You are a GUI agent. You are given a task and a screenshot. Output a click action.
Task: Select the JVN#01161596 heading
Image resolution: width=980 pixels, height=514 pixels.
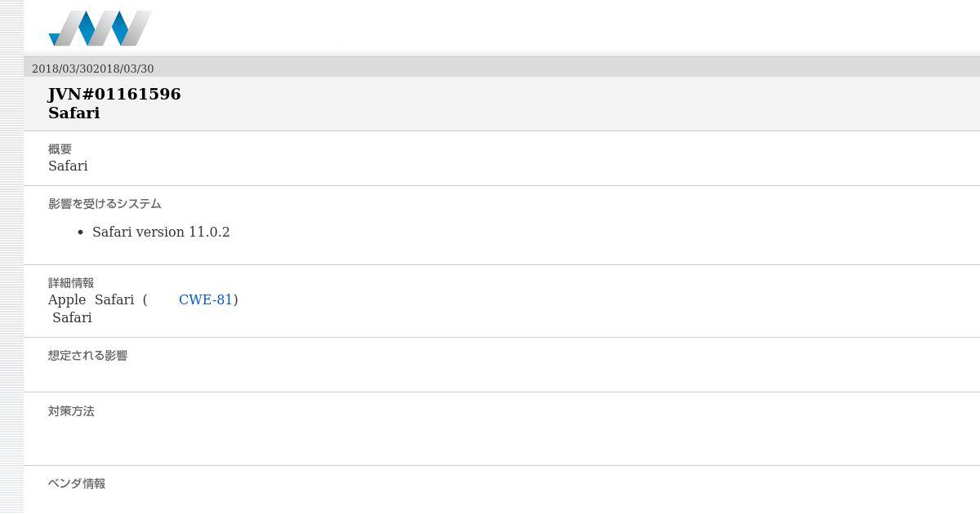(x=114, y=94)
